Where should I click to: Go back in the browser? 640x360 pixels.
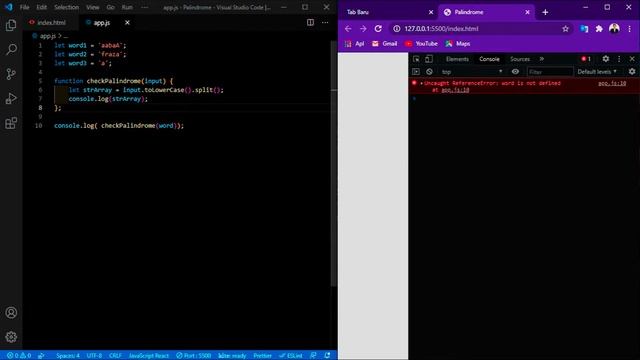348,29
